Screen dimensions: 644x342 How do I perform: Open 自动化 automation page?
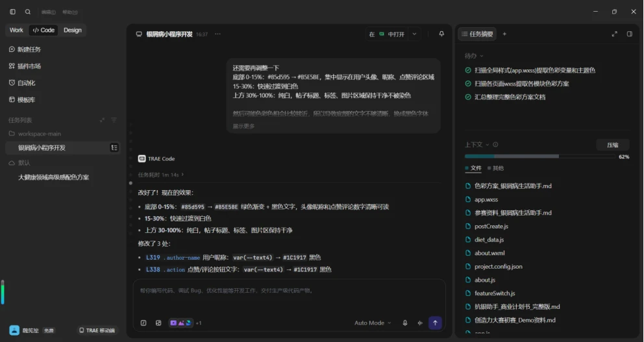(x=22, y=83)
